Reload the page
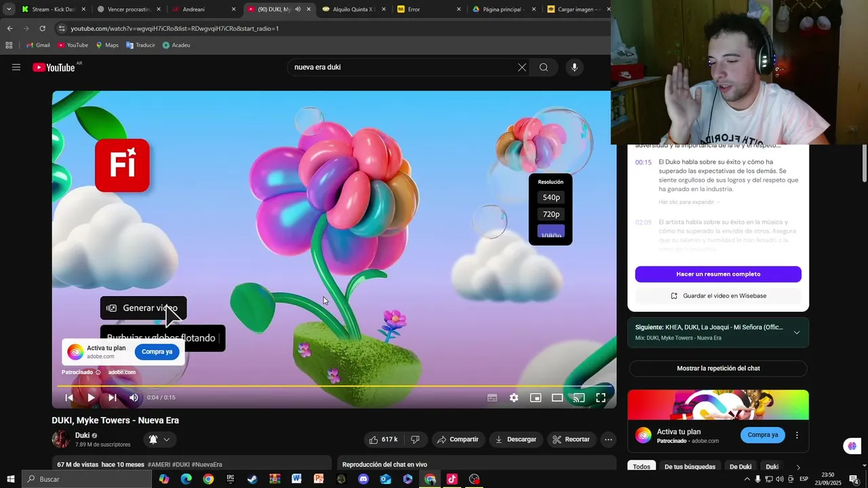Screen dimensions: 868x488 tap(42, 28)
